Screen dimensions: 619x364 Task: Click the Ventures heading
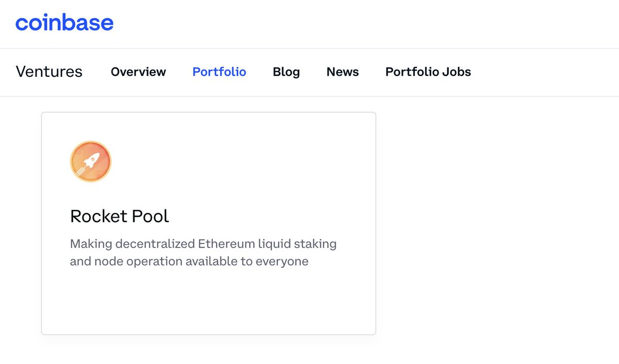[49, 72]
